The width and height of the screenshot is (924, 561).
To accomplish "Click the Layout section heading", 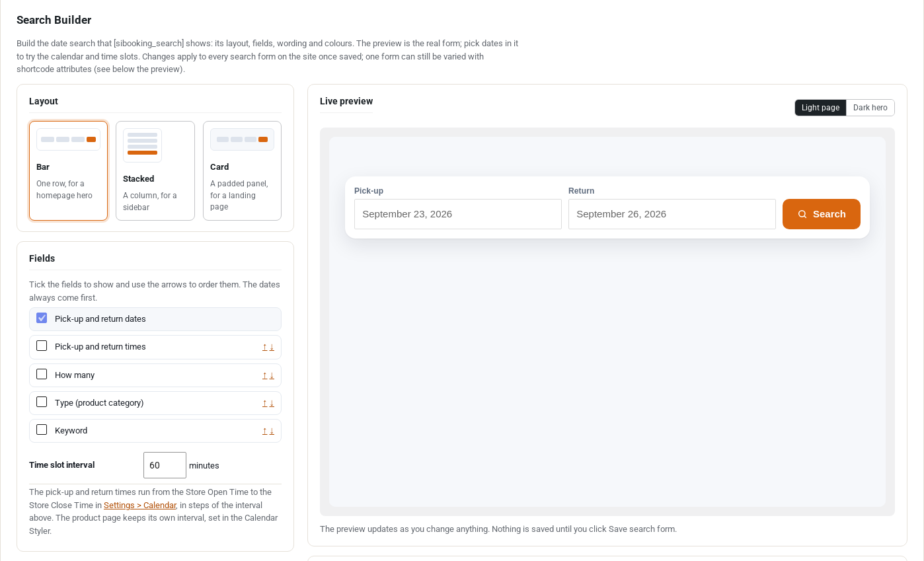I will [44, 102].
